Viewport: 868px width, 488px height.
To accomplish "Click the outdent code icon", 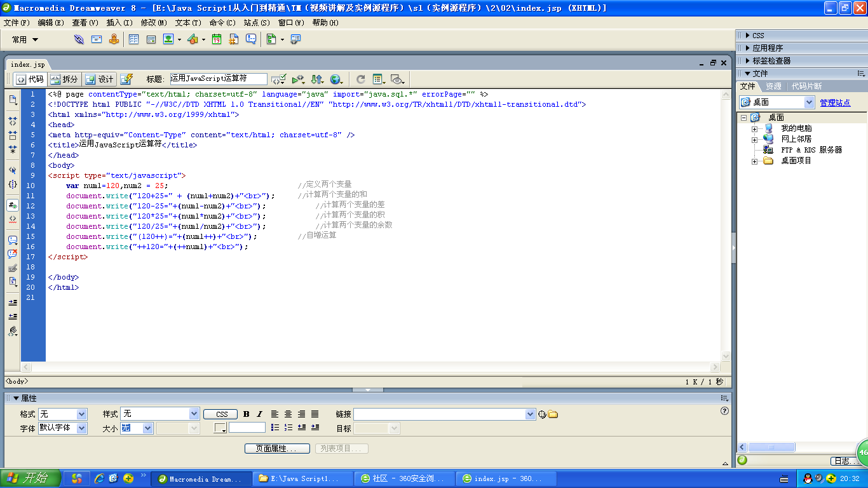I will click(13, 316).
